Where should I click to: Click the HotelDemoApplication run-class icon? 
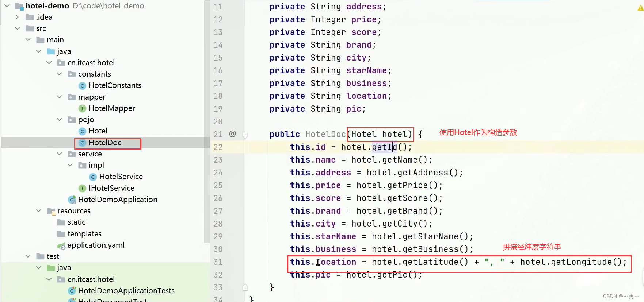72,200
